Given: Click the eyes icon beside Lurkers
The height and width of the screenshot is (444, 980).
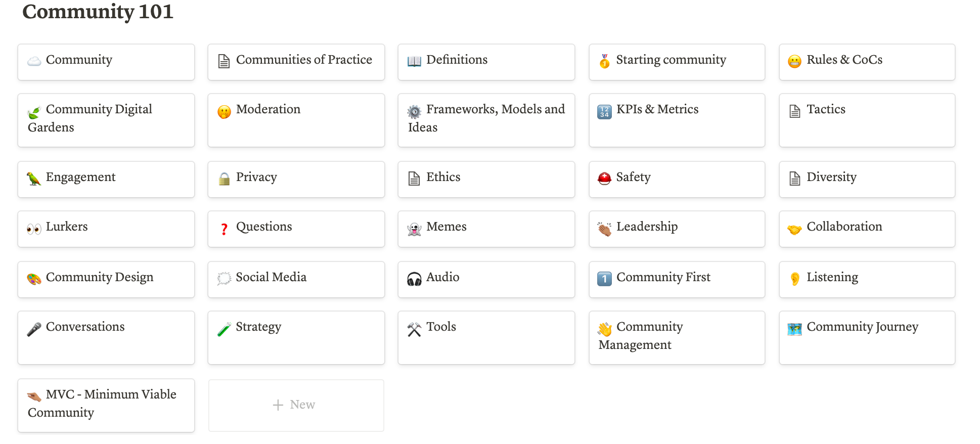Looking at the screenshot, I should 34,229.
